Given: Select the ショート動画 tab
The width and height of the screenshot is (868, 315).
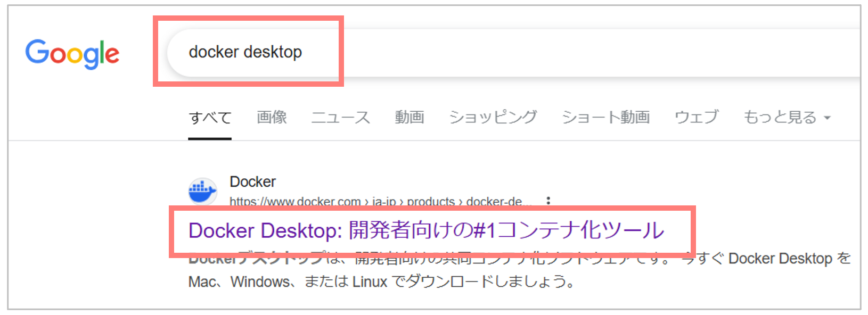Looking at the screenshot, I should click(606, 117).
